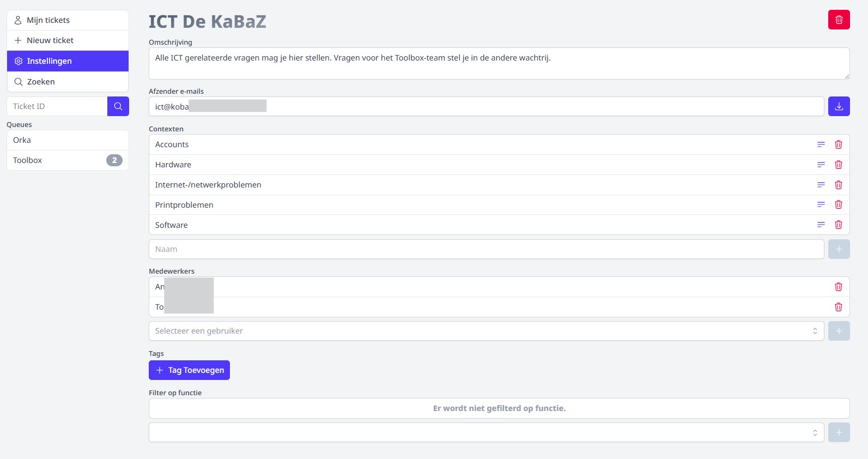Select Instellingen in the sidebar
The height and width of the screenshot is (459, 868).
[68, 61]
